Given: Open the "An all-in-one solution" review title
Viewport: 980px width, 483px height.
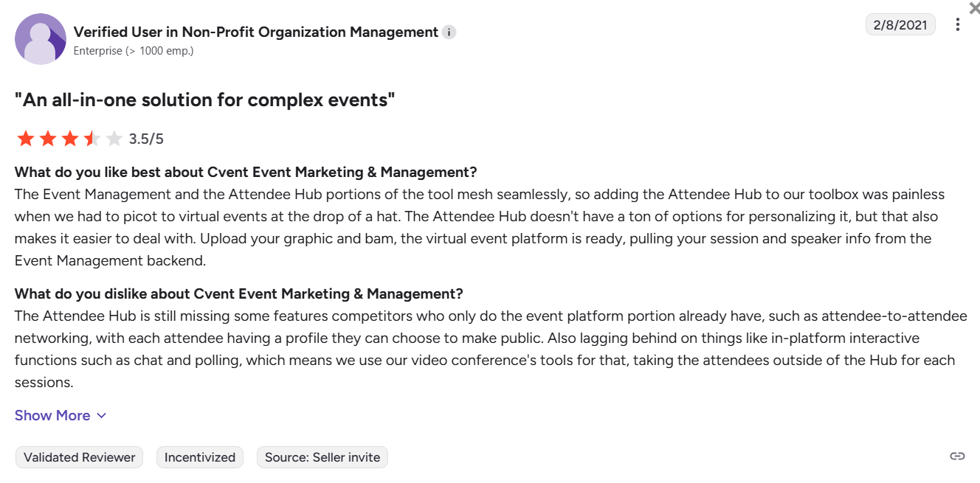Looking at the screenshot, I should (x=205, y=100).
